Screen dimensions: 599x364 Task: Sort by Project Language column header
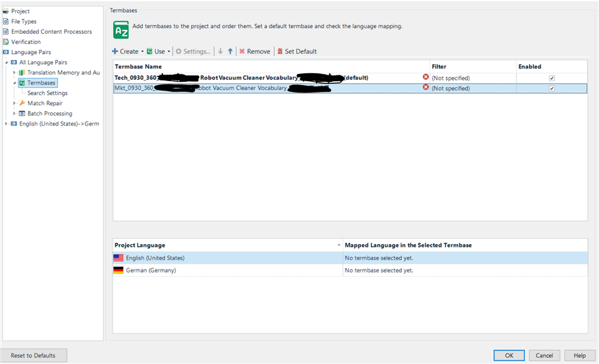pyautogui.click(x=228, y=245)
